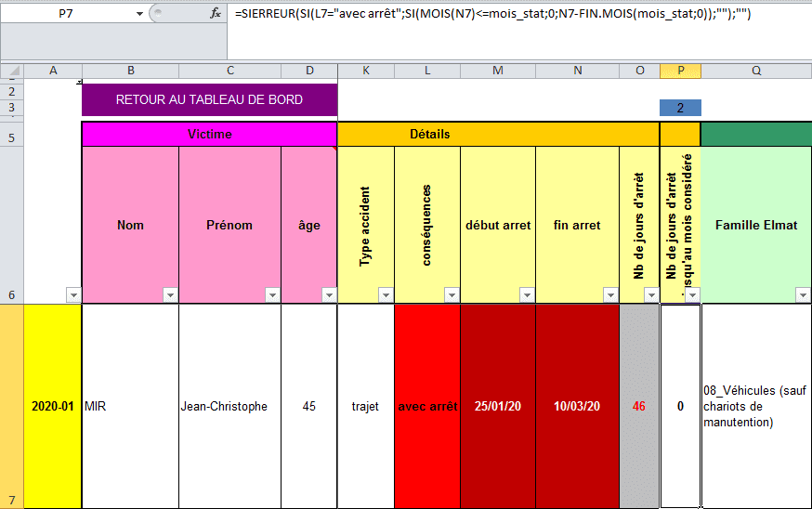Viewport: 812px width, 509px height.
Task: Select the red 'avec arrêt' cell
Action: point(427,406)
